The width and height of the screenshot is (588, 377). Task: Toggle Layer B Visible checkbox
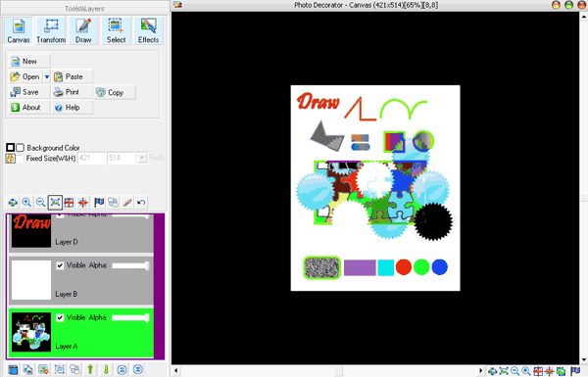click(x=60, y=265)
